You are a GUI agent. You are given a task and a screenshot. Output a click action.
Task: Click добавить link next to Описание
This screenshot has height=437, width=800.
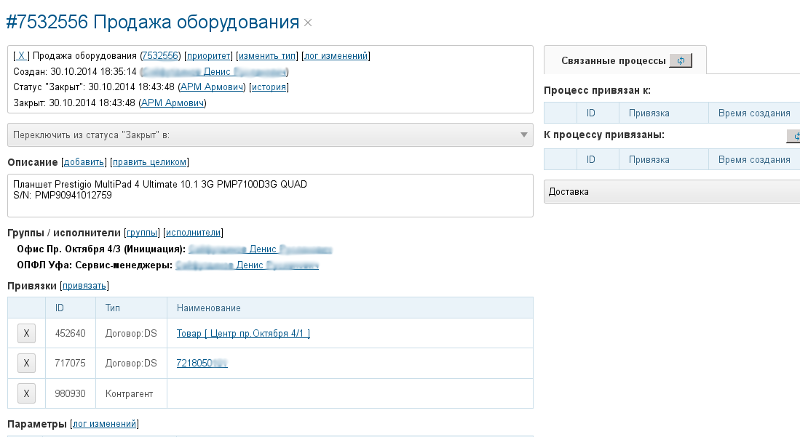pos(83,162)
